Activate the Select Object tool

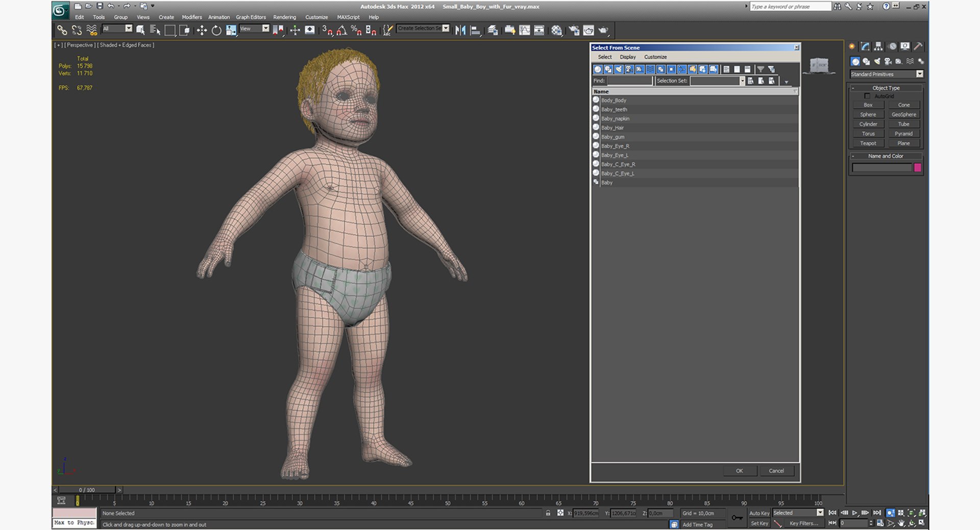[x=140, y=30]
